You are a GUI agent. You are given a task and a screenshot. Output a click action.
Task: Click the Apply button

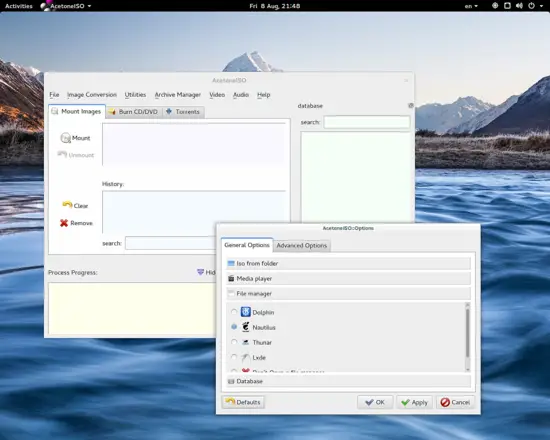[414, 402]
